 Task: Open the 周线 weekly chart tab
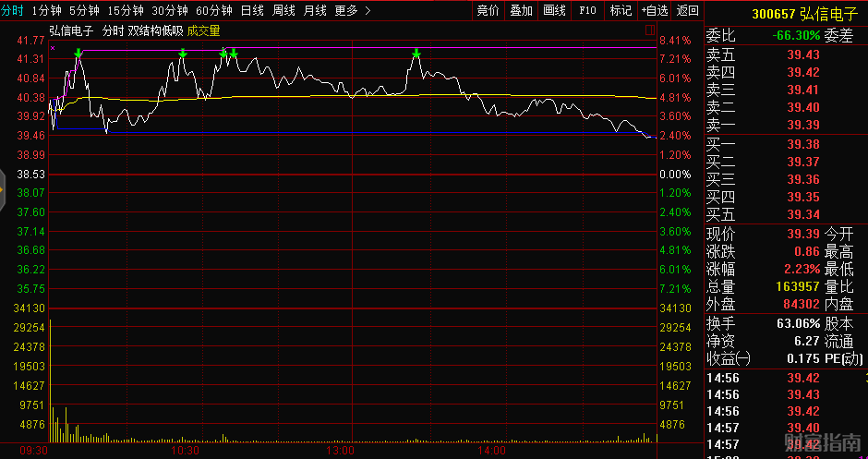(283, 10)
